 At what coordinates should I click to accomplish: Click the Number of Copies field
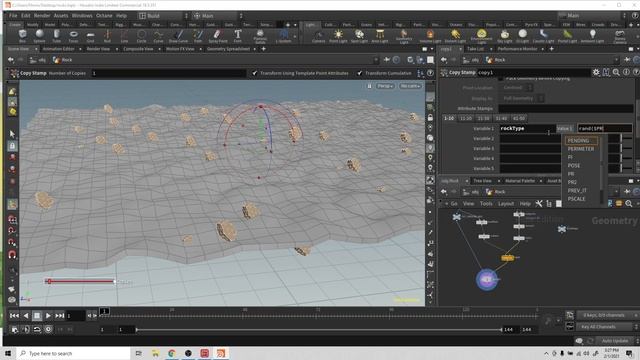[168, 73]
